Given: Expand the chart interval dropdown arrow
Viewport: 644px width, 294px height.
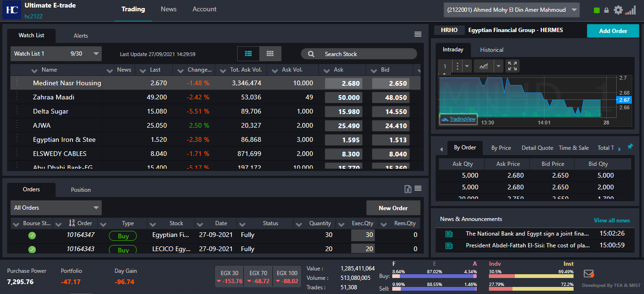Looking at the screenshot, I should (x=467, y=66).
